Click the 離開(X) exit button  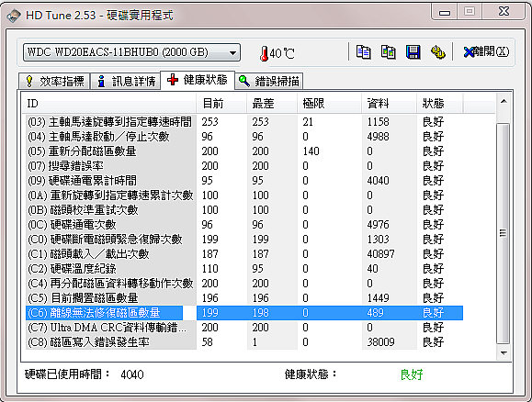(x=486, y=52)
